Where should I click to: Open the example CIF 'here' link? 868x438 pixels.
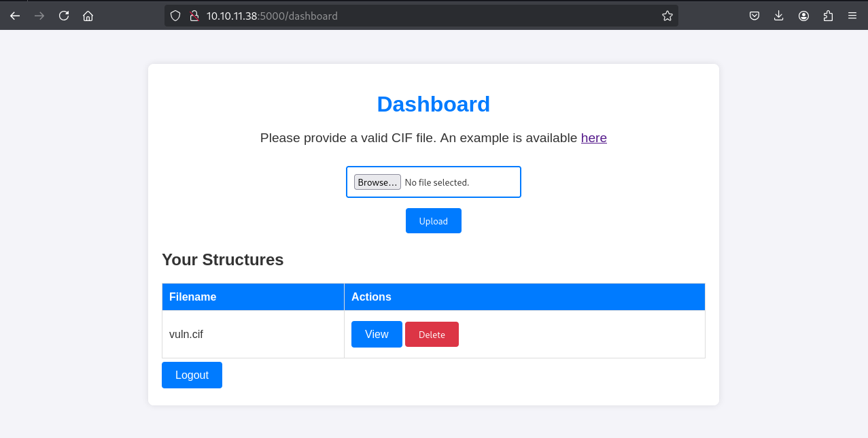coord(593,138)
